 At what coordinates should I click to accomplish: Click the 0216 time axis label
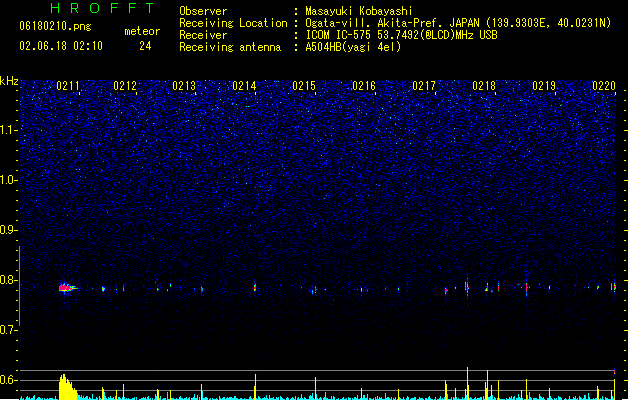coord(364,86)
